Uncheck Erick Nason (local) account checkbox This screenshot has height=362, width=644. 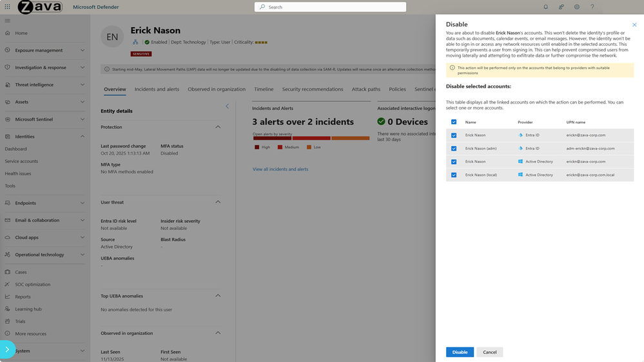(454, 175)
